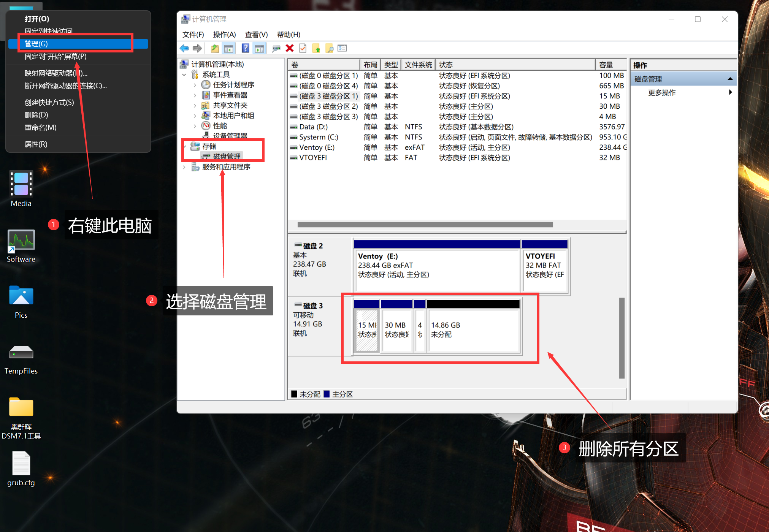769x532 pixels.
Task: Click the Up one level folder icon
Action: coord(215,48)
